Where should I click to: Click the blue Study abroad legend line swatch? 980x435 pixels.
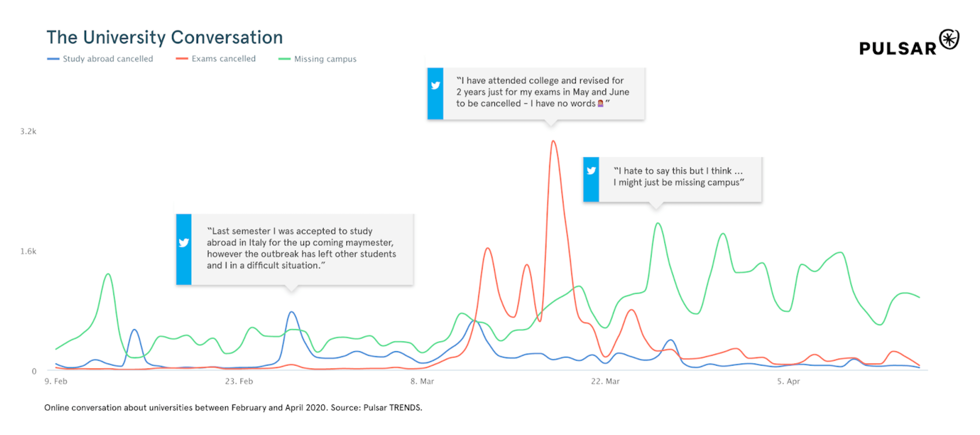coord(53,59)
